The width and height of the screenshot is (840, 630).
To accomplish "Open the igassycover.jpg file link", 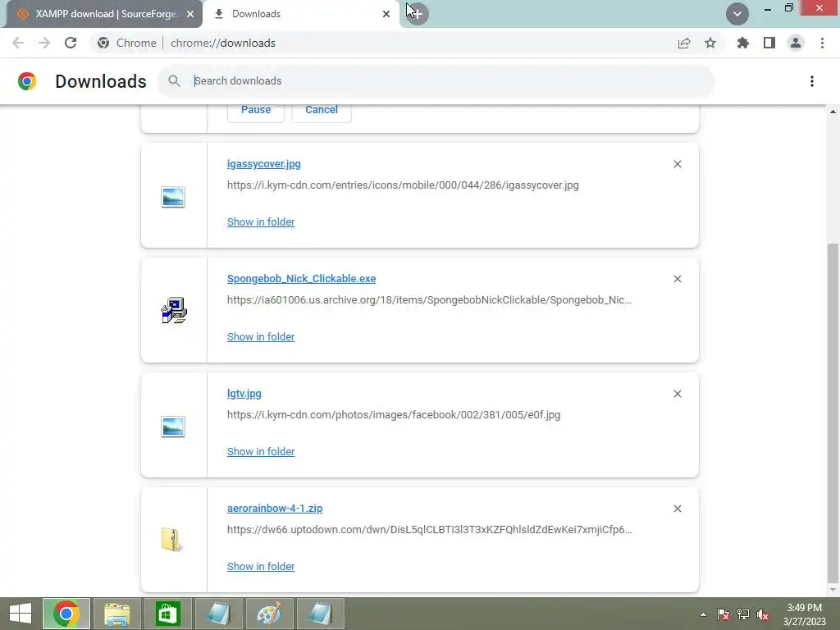I will pyautogui.click(x=263, y=164).
